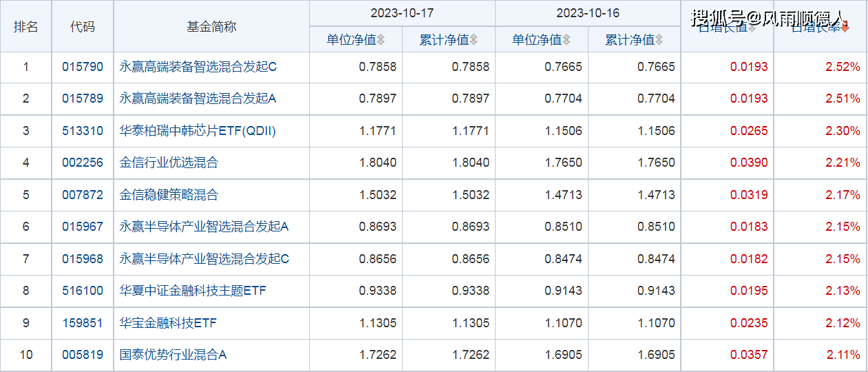Click the 排名 column header

click(26, 27)
